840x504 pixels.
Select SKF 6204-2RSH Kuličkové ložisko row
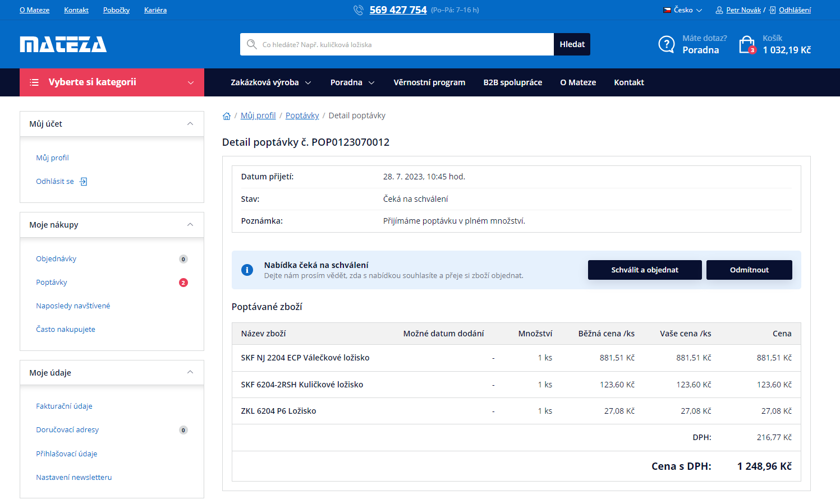pyautogui.click(x=516, y=385)
